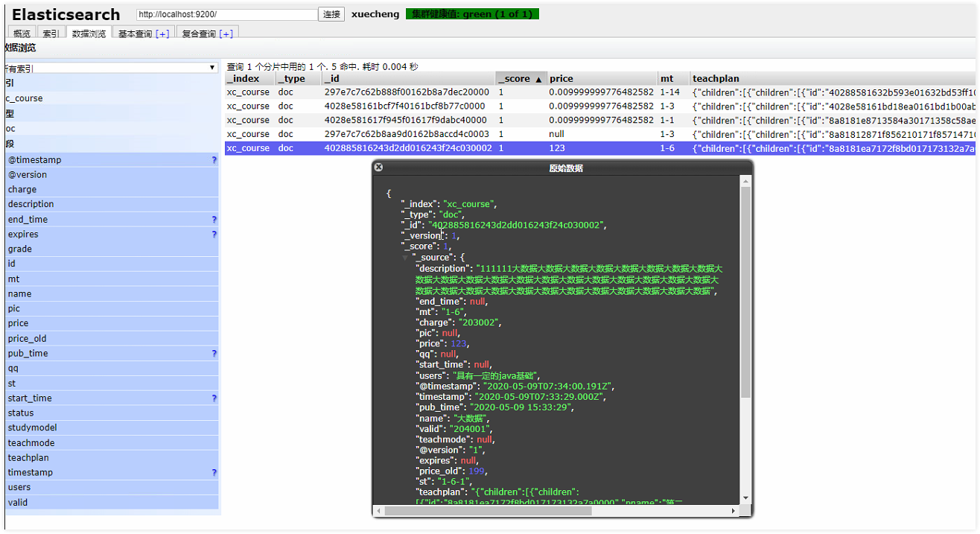Select the price field in the sidebar
980x534 pixels.
click(x=112, y=324)
